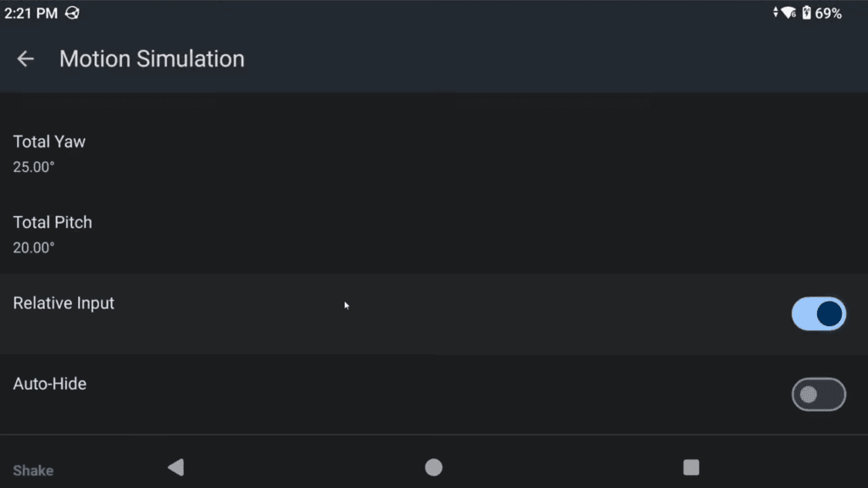
Task: Tap the 2:21 PM clock
Action: pos(31,14)
